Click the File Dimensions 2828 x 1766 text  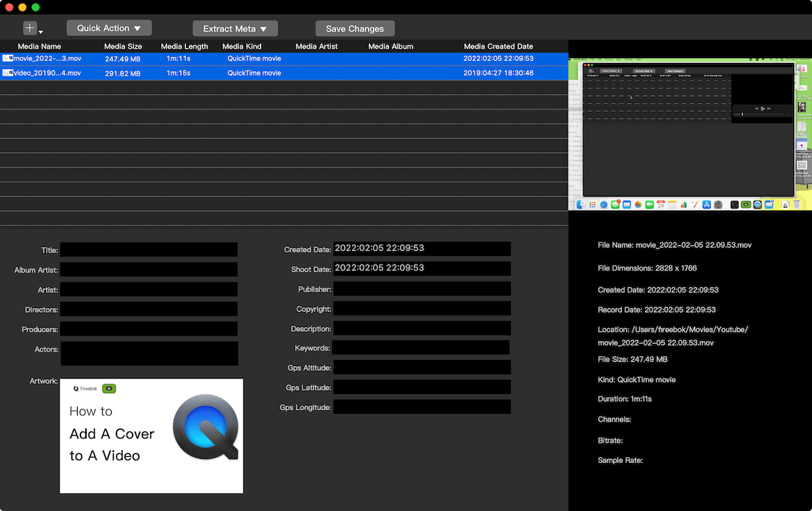click(x=648, y=268)
